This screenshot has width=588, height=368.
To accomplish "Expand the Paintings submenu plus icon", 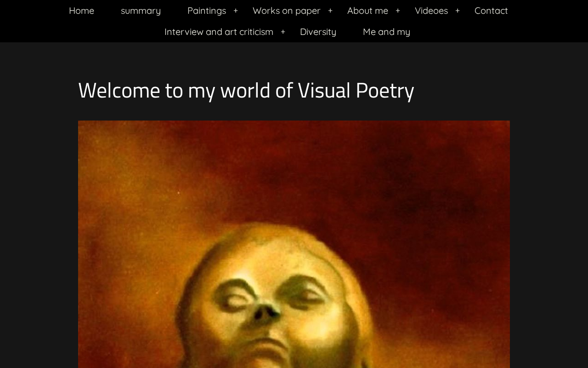I will (236, 11).
